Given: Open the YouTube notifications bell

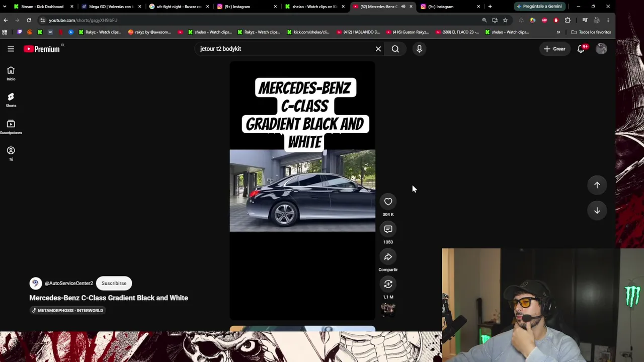Looking at the screenshot, I should click(581, 49).
